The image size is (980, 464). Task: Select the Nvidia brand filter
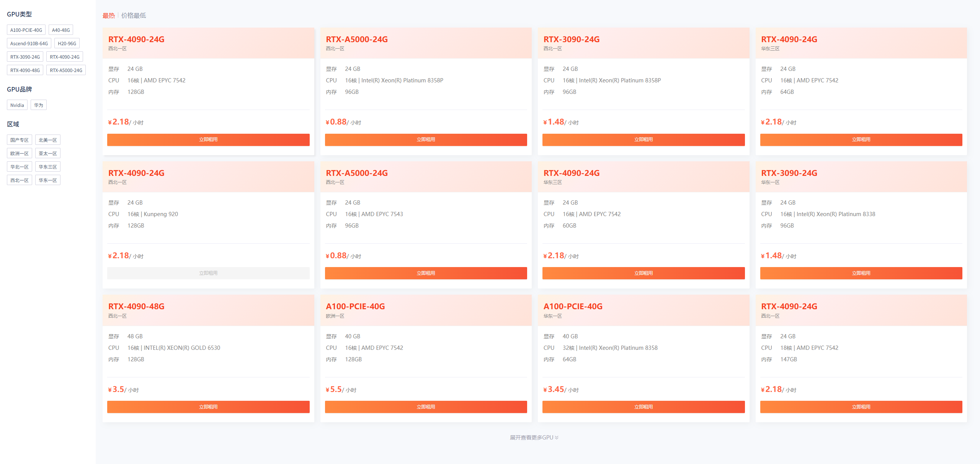[17, 105]
